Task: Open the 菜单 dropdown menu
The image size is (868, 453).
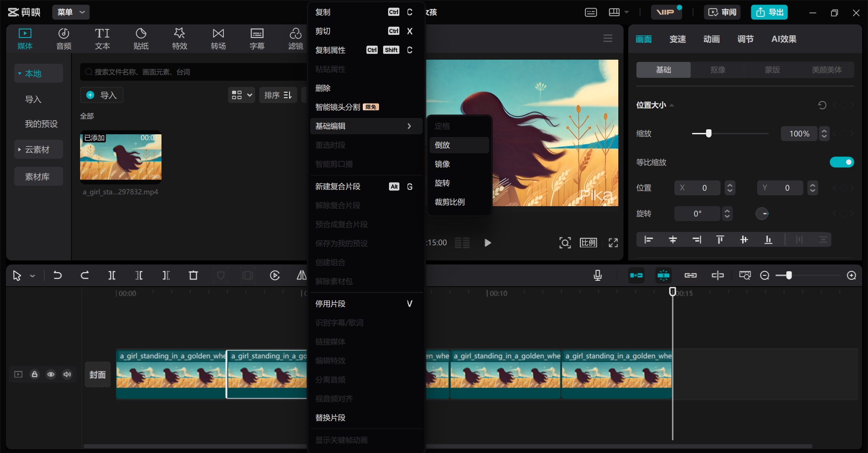Action: pyautogui.click(x=71, y=12)
